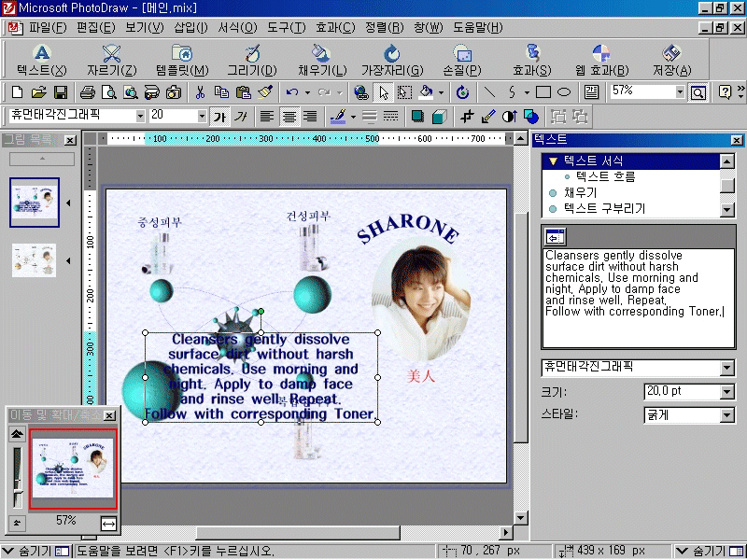The width and height of the screenshot is (747, 560).
Task: Create a new blank picture
Action: click(x=17, y=91)
